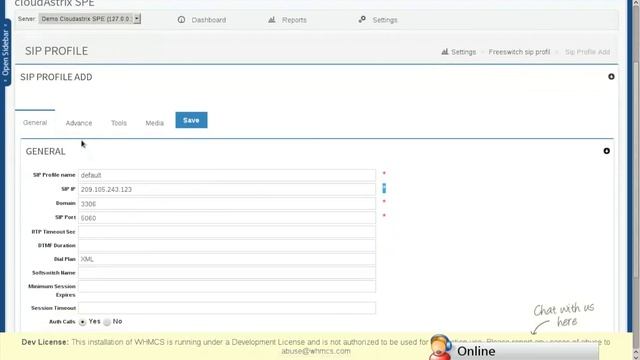Click the Session Timeout field
Screen dimensions: 640x360
tap(227, 308)
